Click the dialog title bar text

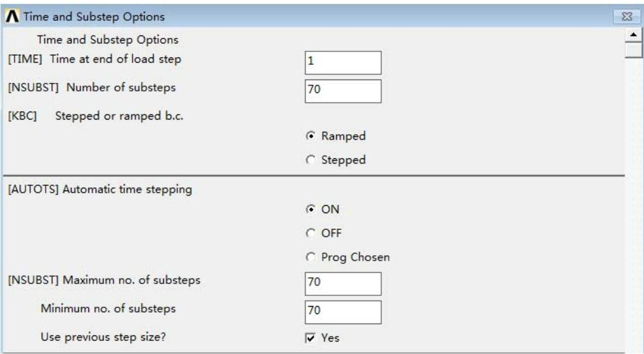click(93, 17)
